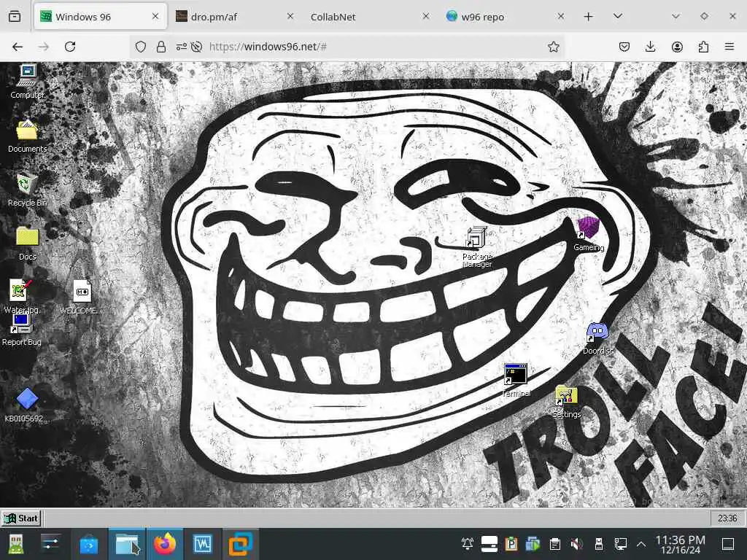
Task: Open the Recycle Bin icon
Action: point(27,190)
